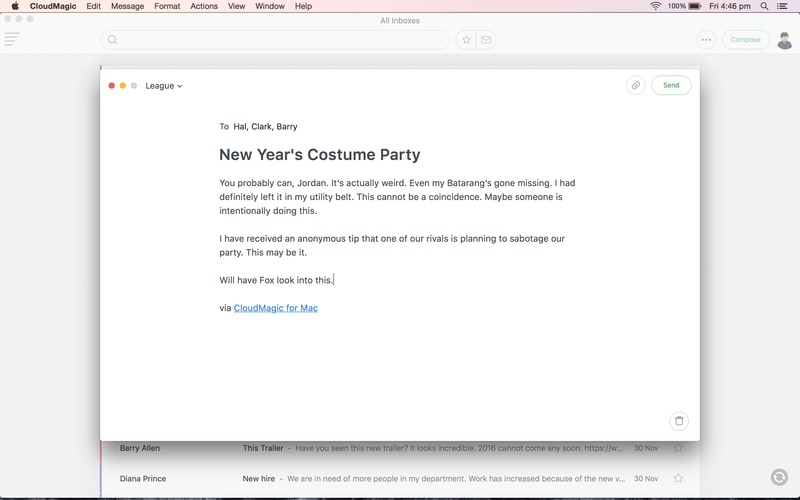Discard draft using the trash icon
The image size is (800, 500).
[679, 421]
